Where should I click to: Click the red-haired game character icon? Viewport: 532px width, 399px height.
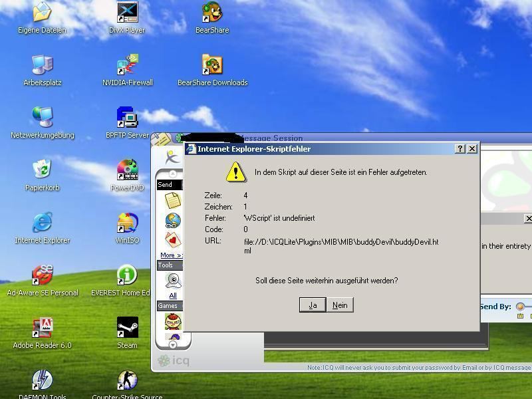173,321
